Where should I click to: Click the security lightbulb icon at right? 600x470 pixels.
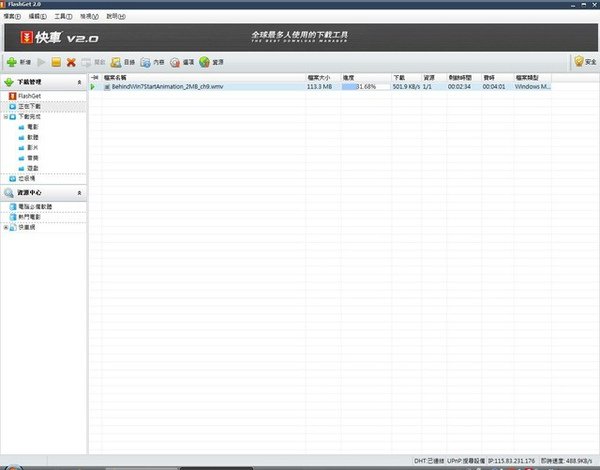point(579,61)
